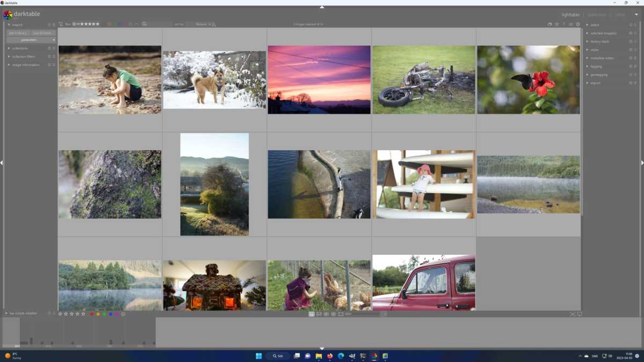The height and width of the screenshot is (362, 644).
Task: Reset the select module
Action: 631,25
